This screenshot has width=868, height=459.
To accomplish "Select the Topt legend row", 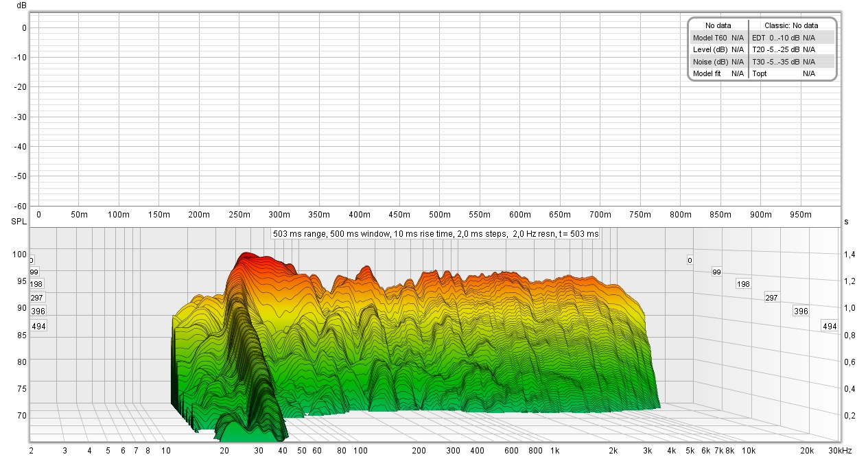I will coord(792,73).
